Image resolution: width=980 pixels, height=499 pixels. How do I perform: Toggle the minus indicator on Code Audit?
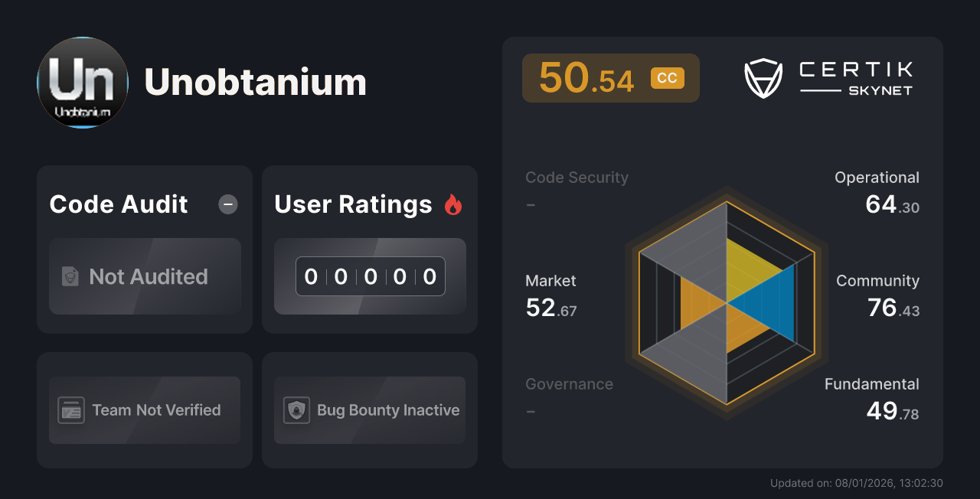click(227, 204)
